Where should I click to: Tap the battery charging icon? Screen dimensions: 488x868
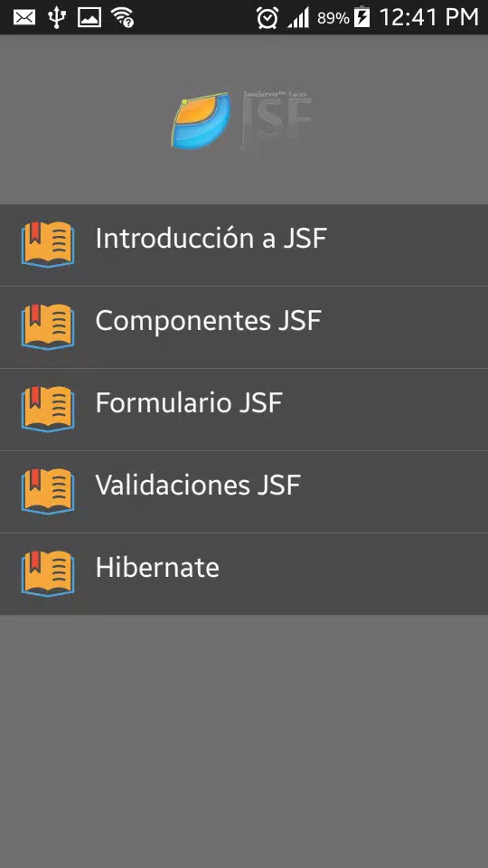click(361, 17)
